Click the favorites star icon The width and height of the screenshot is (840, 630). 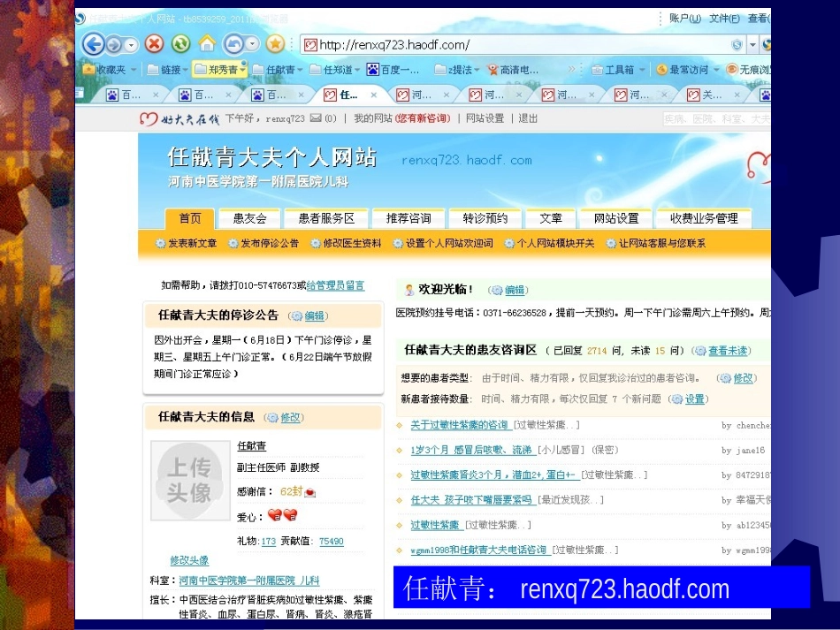click(x=276, y=44)
